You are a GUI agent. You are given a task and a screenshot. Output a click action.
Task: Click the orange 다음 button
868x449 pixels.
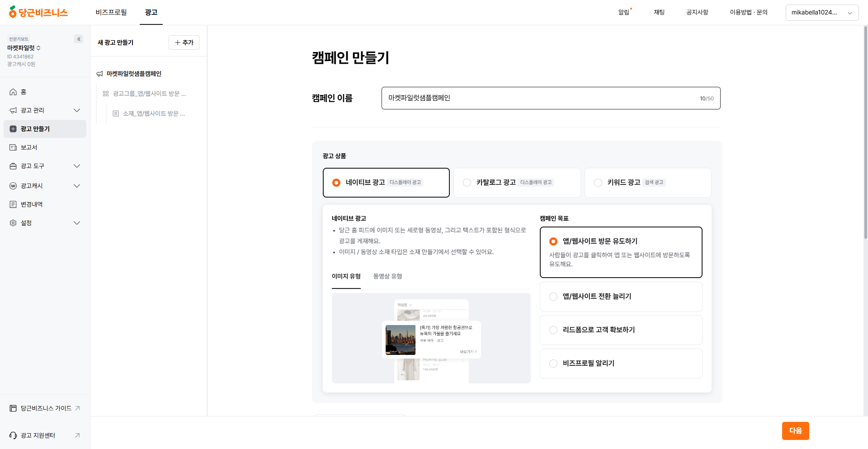coord(795,431)
